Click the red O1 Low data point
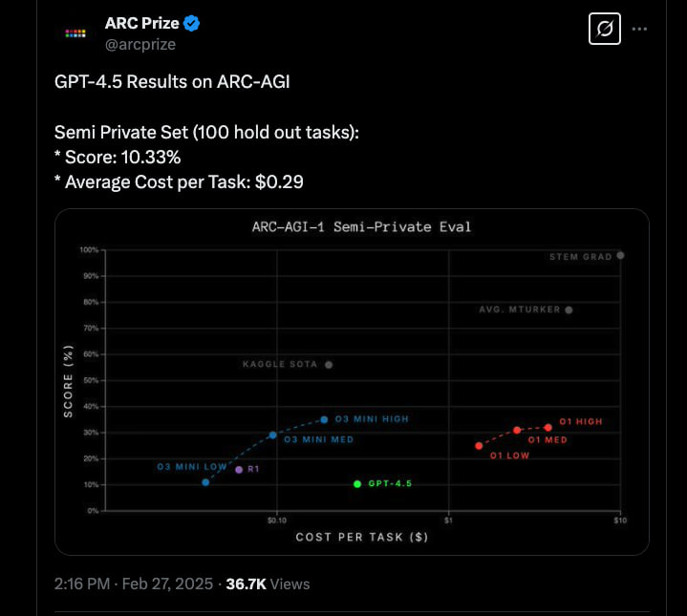This screenshot has width=687, height=616. pos(479,446)
